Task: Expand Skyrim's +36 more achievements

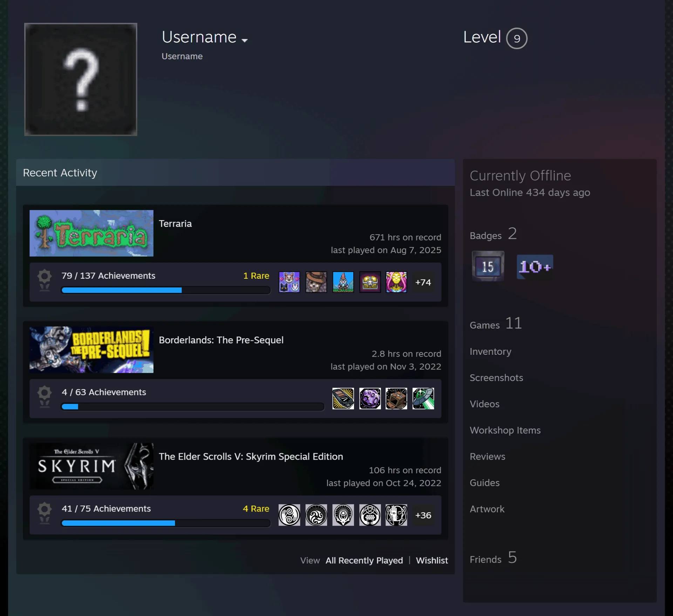Action: click(423, 515)
